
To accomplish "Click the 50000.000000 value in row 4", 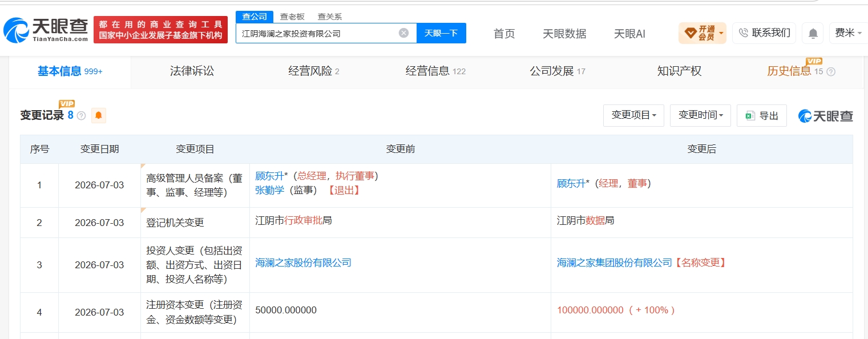I will (286, 310).
